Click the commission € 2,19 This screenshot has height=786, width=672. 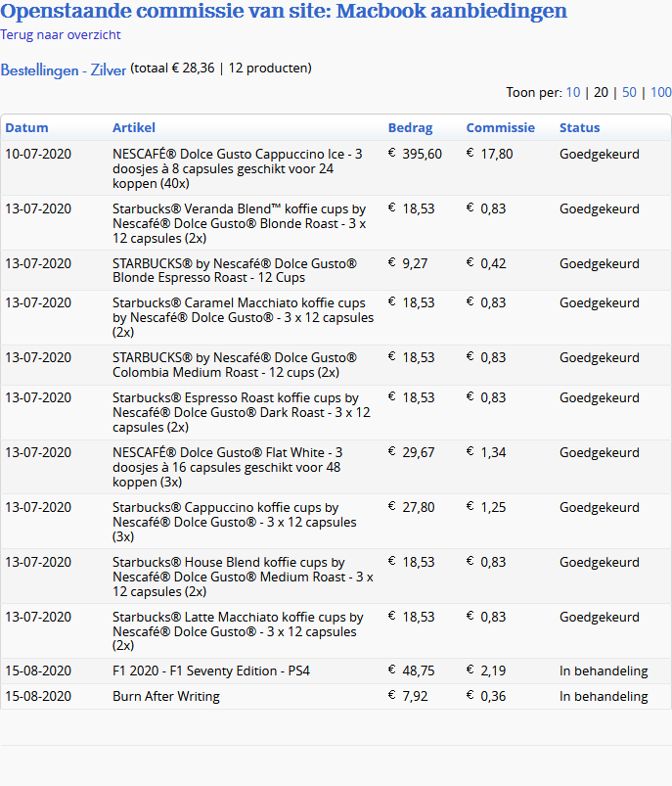point(486,670)
